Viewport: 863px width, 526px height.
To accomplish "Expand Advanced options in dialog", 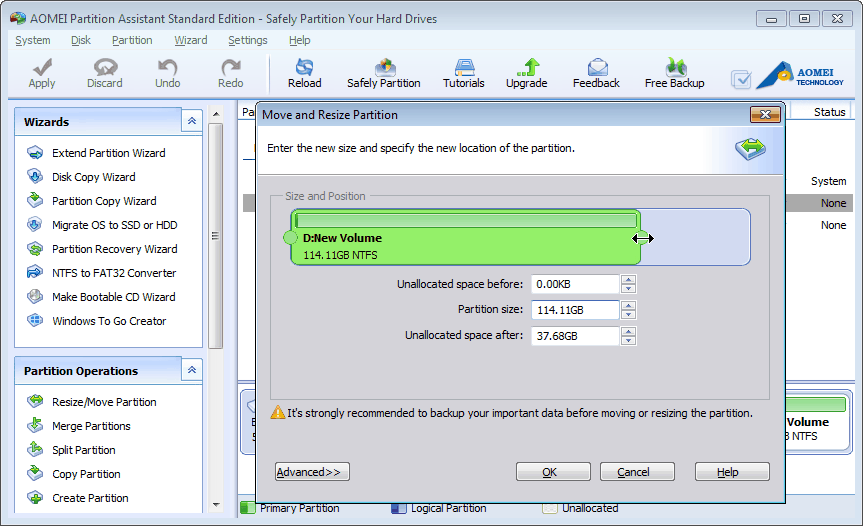I will pyautogui.click(x=312, y=472).
